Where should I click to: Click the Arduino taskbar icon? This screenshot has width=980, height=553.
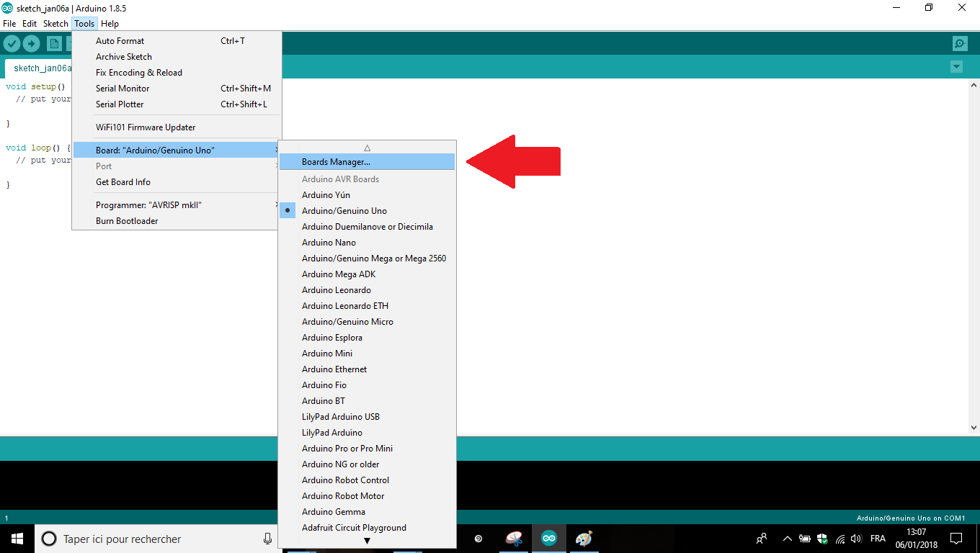tap(549, 539)
